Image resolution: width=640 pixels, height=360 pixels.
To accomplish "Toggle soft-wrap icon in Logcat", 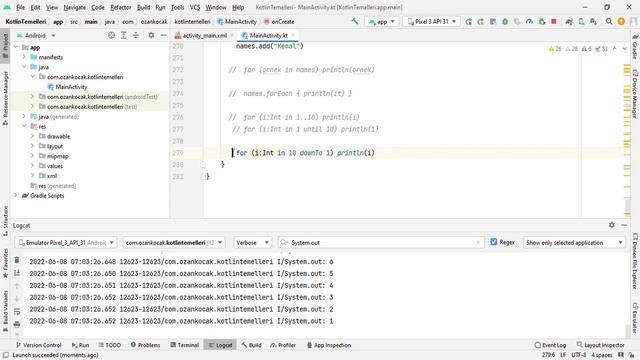I will pyautogui.click(x=17, y=311).
